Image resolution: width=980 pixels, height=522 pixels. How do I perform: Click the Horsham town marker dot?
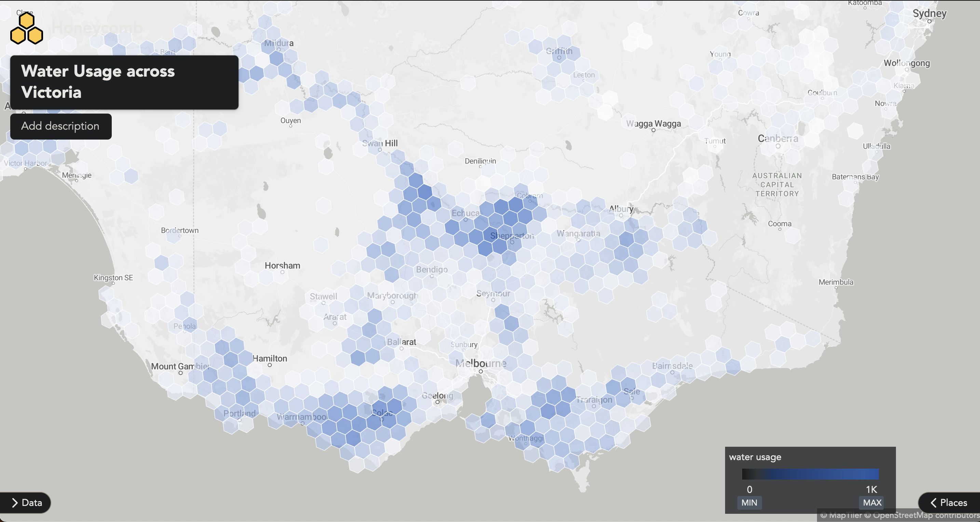point(282,272)
